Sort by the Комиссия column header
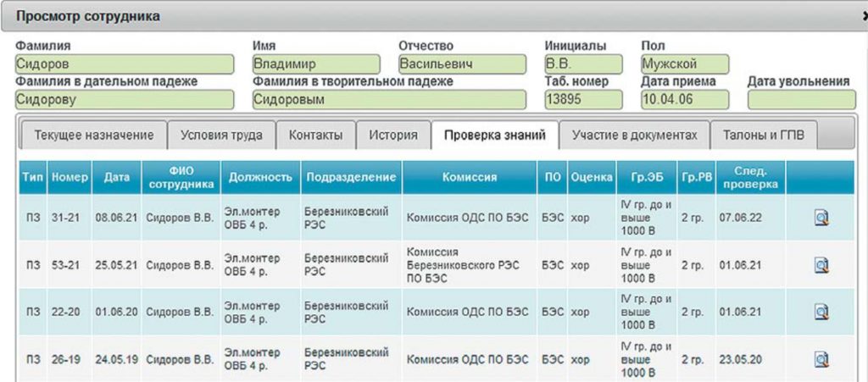 (470, 178)
